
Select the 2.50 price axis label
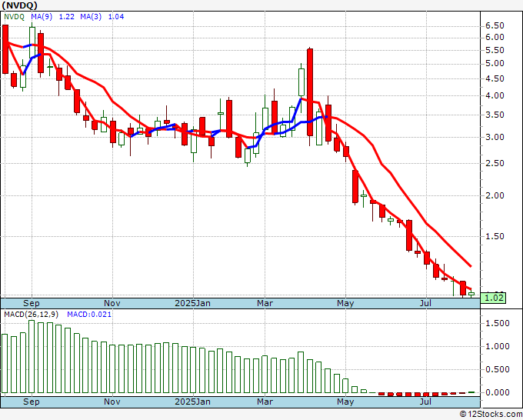click(495, 164)
